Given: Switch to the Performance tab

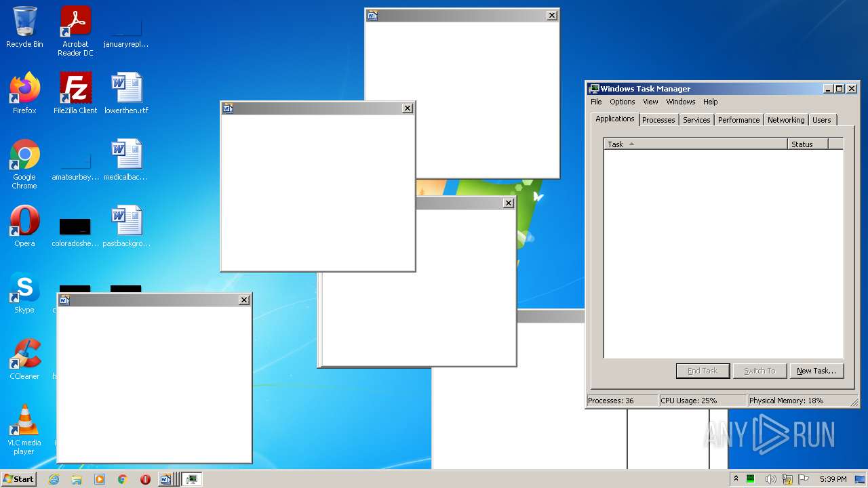Looking at the screenshot, I should click(x=738, y=120).
